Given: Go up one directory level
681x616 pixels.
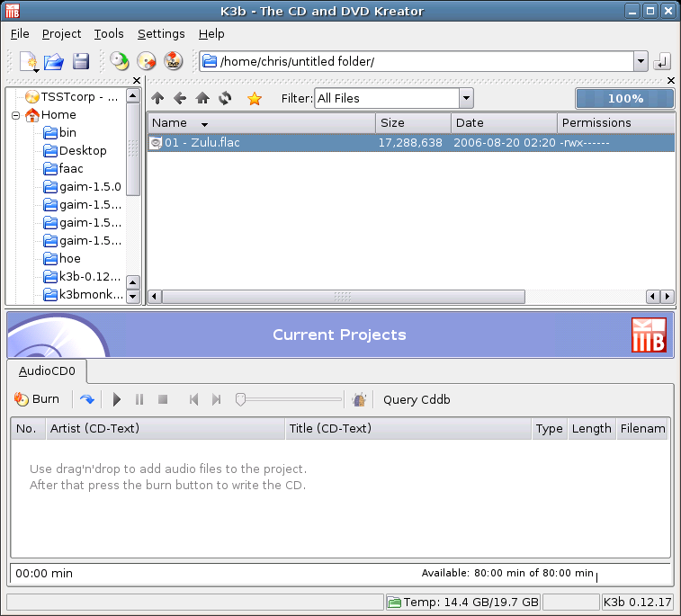Looking at the screenshot, I should pyautogui.click(x=157, y=98).
